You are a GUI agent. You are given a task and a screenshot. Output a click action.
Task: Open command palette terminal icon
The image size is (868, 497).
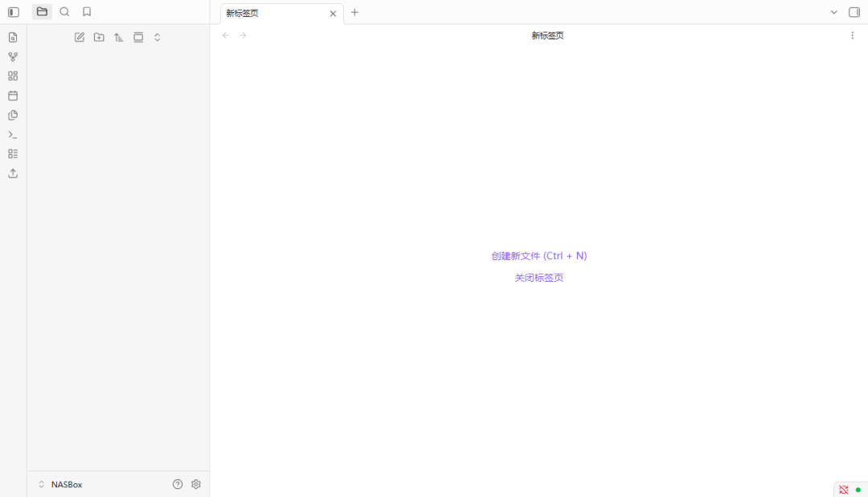pyautogui.click(x=13, y=134)
